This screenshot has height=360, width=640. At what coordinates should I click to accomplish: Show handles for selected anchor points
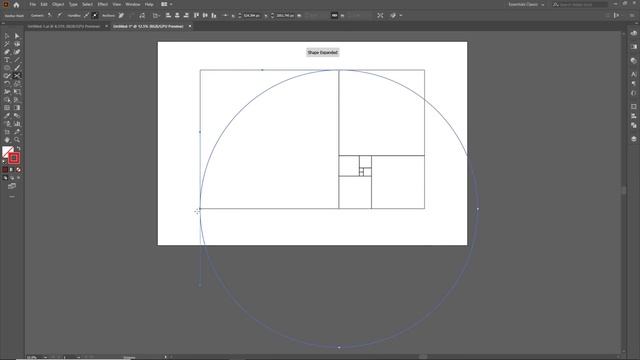pos(87,16)
